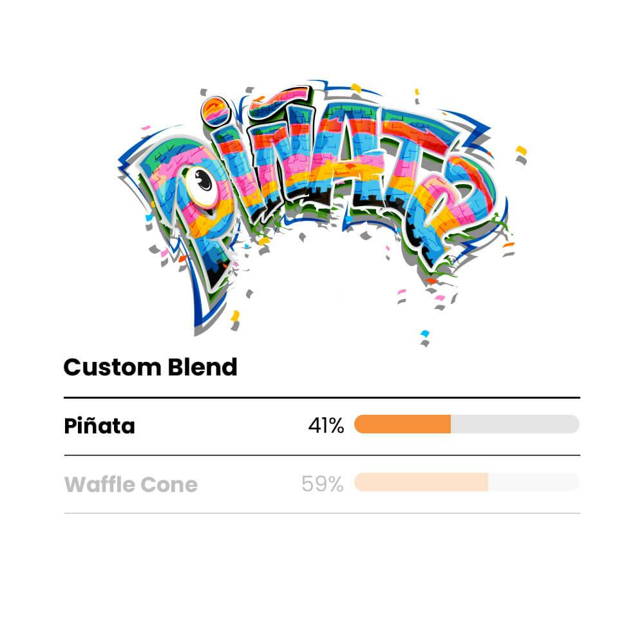This screenshot has width=644, height=644.
Task: Select the Waffle Cone blend row label
Action: 131,484
